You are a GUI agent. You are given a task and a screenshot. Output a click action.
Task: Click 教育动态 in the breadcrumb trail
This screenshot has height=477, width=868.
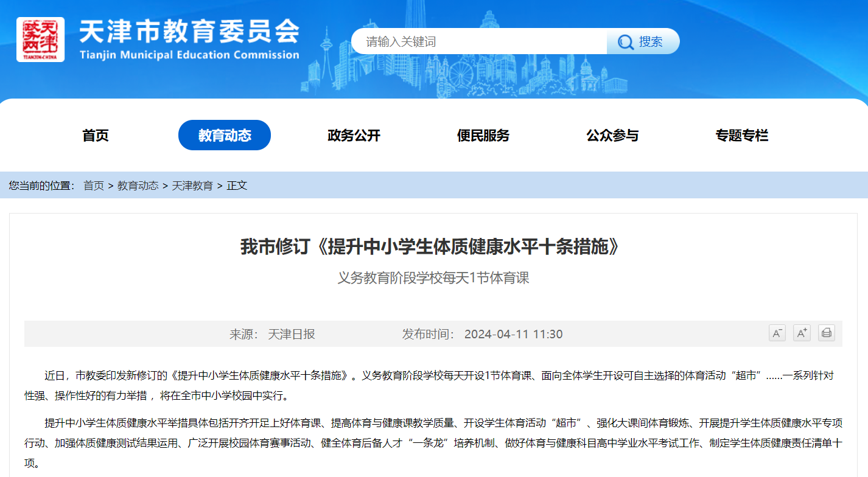point(138,186)
